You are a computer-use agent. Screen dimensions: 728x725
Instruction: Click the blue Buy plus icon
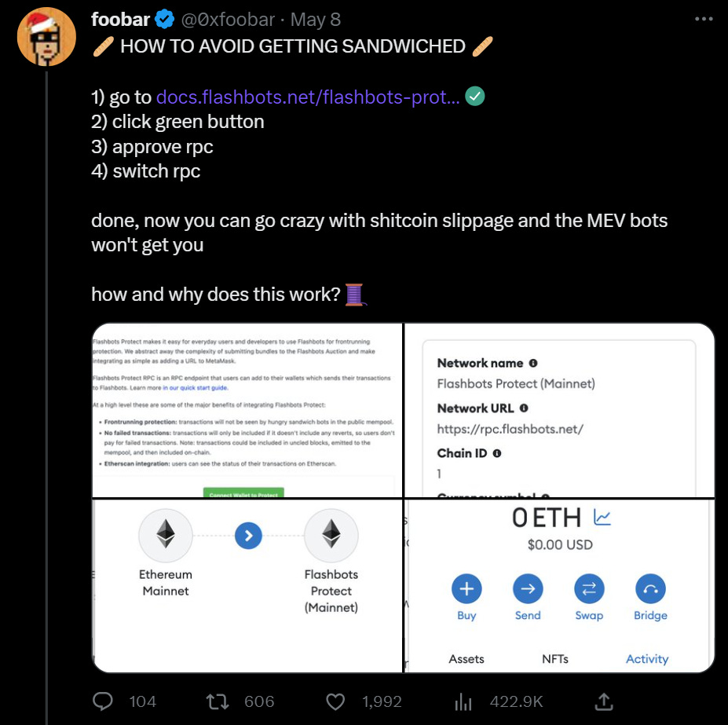coord(466,588)
